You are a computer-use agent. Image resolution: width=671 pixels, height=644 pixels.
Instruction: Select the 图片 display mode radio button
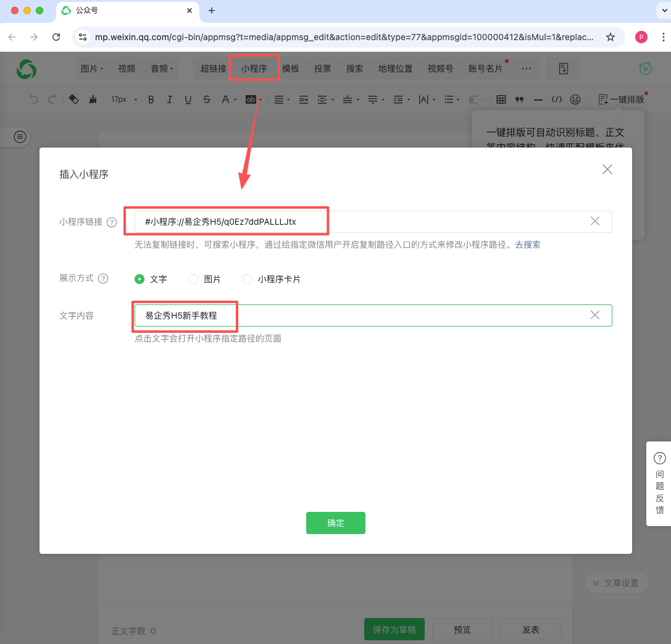click(x=193, y=279)
